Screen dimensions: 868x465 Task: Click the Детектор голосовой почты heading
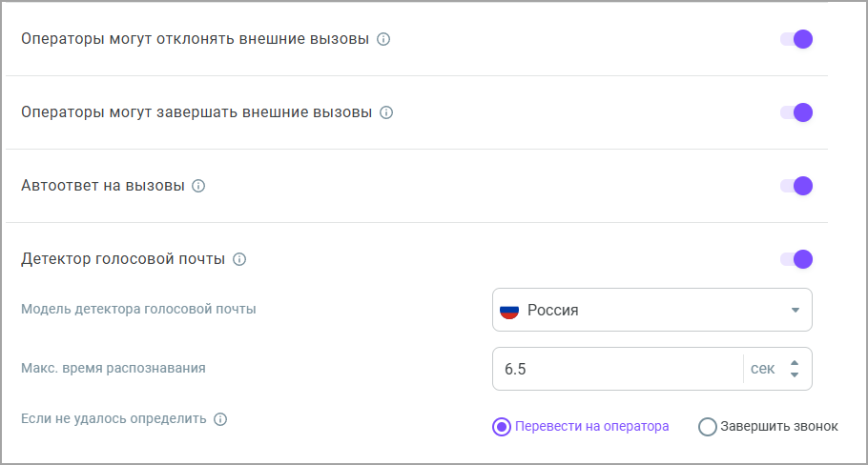pos(123,259)
